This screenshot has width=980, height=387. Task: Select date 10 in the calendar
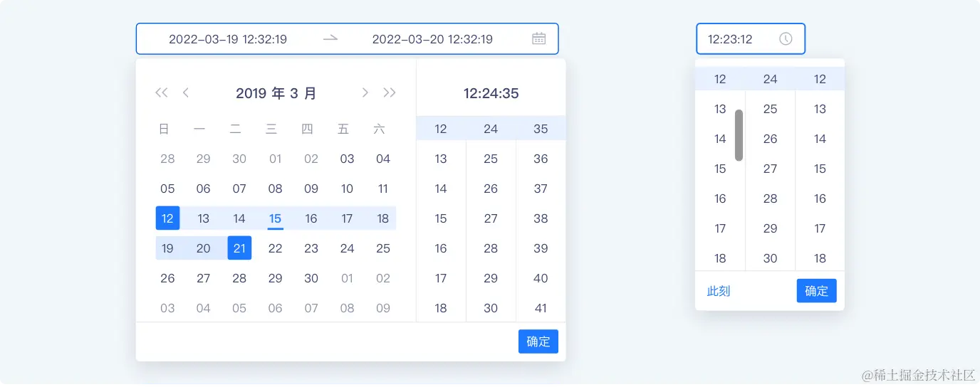(347, 189)
